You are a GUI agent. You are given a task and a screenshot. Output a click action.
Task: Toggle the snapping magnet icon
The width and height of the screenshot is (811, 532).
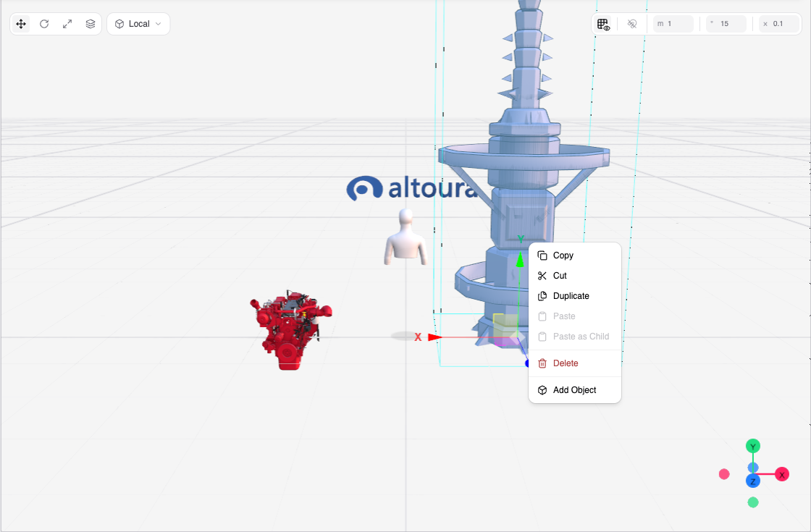[632, 25]
